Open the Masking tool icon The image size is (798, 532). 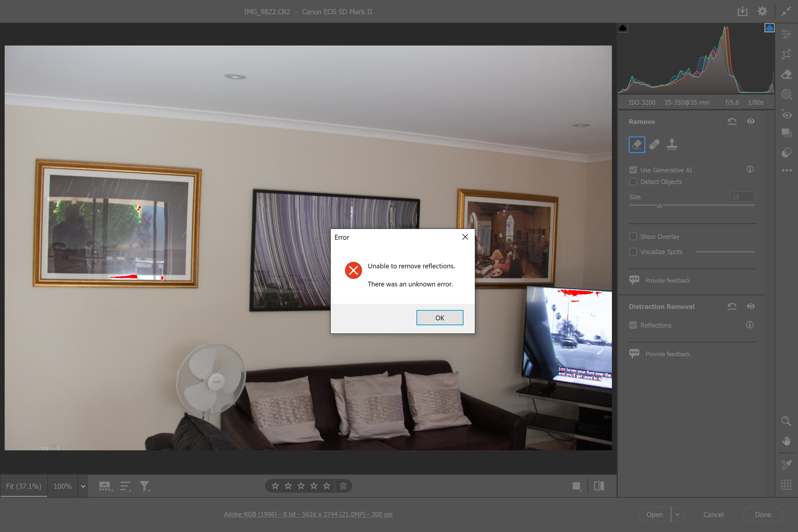786,94
